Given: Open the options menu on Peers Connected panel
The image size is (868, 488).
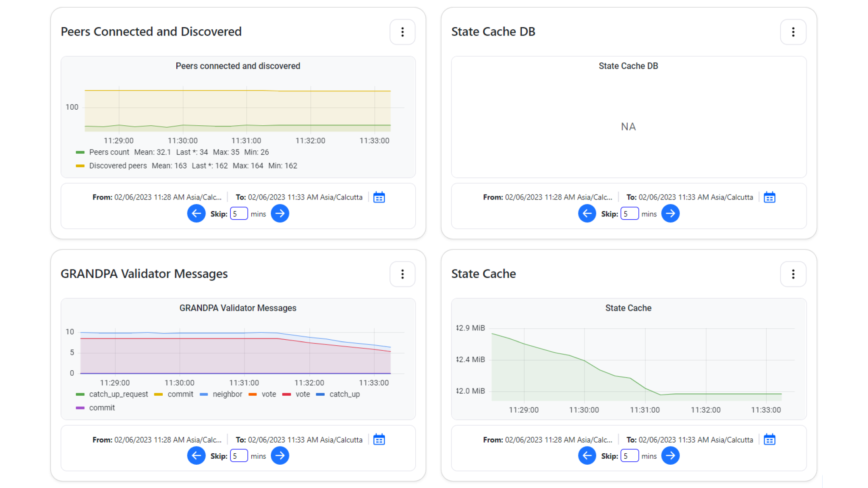Looking at the screenshot, I should coord(402,32).
